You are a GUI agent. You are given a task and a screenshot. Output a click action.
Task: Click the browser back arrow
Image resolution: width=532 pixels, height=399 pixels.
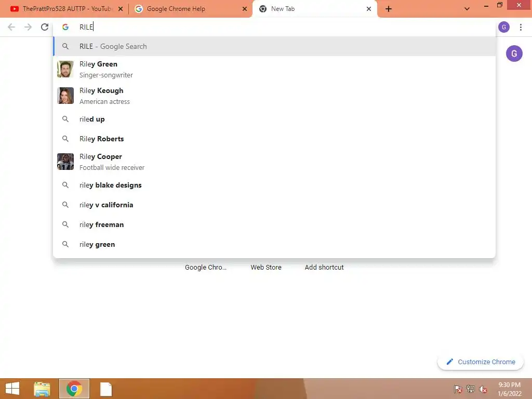(11, 27)
